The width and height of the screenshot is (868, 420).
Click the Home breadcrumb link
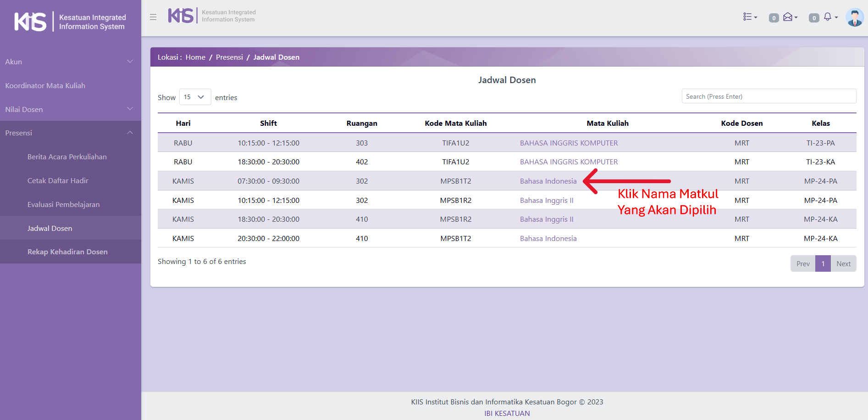(x=195, y=57)
